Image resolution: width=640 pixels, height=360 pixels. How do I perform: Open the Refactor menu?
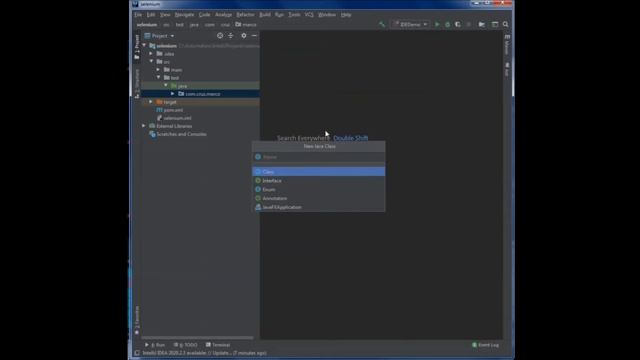tap(245, 15)
